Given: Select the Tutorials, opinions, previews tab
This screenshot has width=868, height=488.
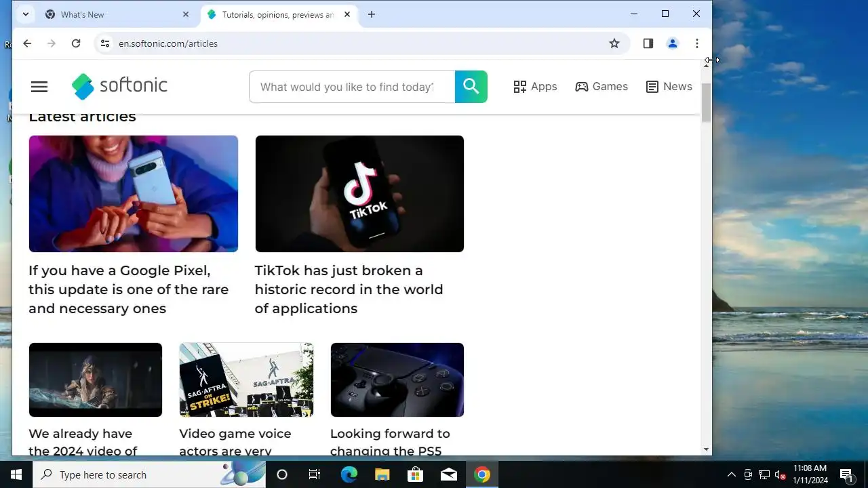Looking at the screenshot, I should [x=277, y=14].
